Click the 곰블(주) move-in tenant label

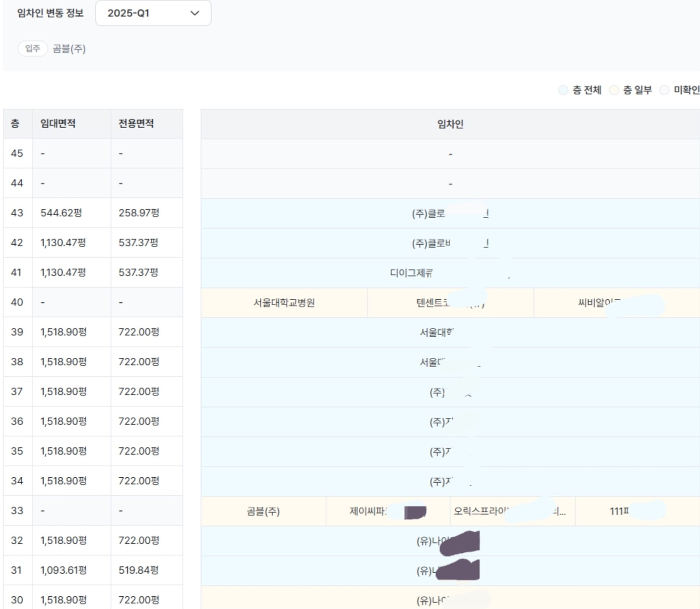point(69,49)
